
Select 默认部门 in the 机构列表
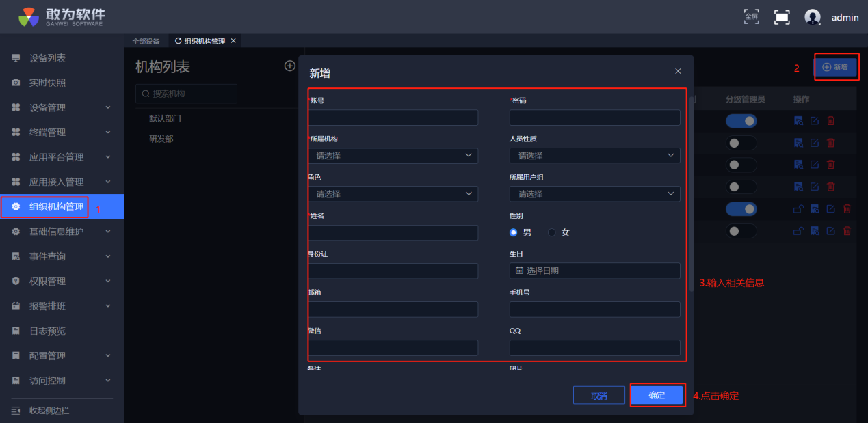pos(165,118)
